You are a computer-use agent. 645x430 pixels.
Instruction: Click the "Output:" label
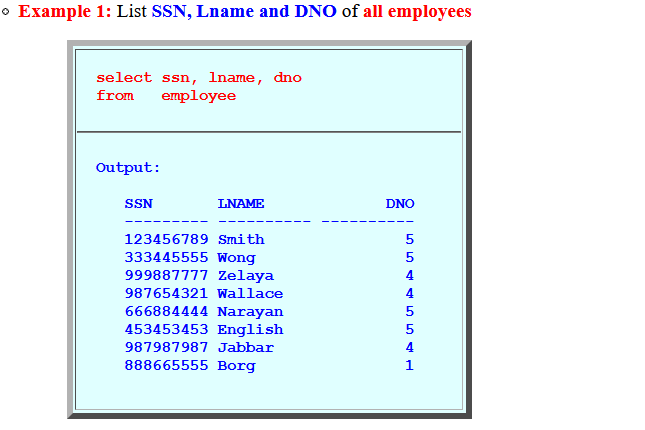[128, 167]
